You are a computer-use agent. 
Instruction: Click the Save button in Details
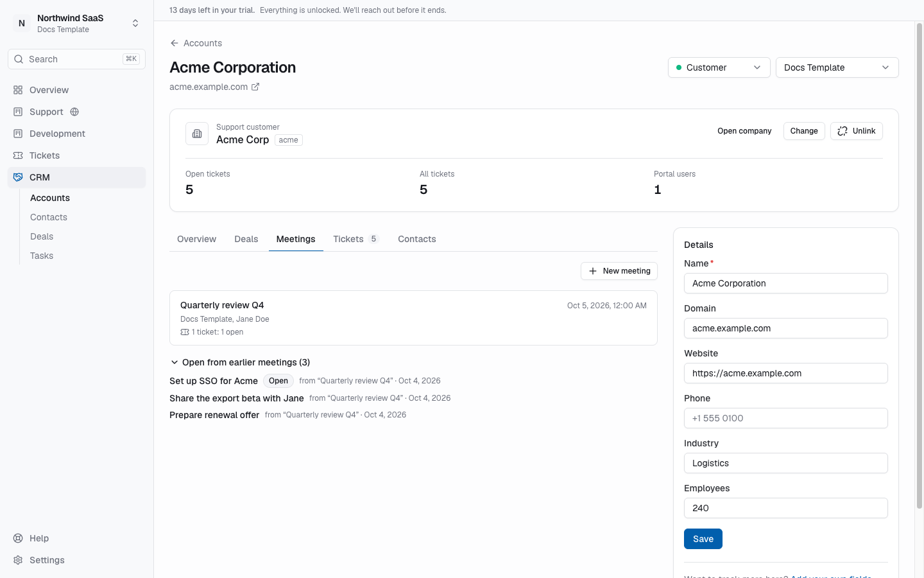click(x=703, y=539)
